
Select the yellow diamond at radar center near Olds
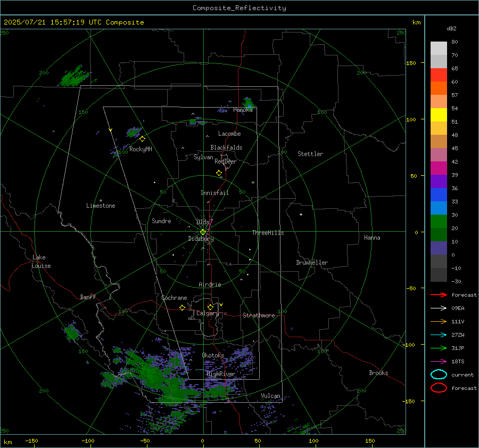pos(203,232)
